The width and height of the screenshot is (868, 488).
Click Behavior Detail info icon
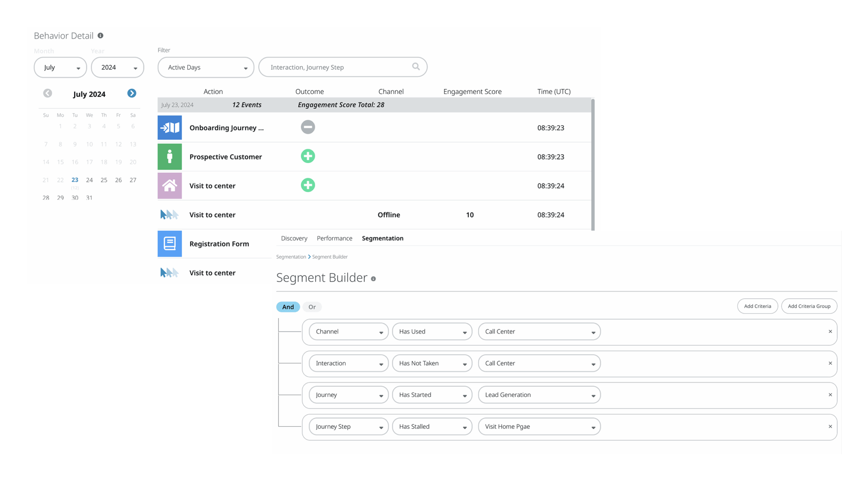pos(100,36)
